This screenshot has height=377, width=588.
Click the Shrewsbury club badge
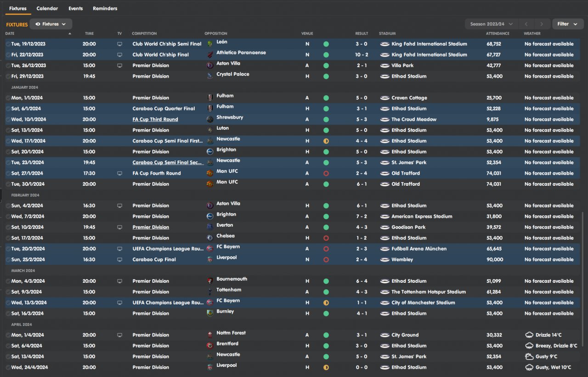(210, 120)
